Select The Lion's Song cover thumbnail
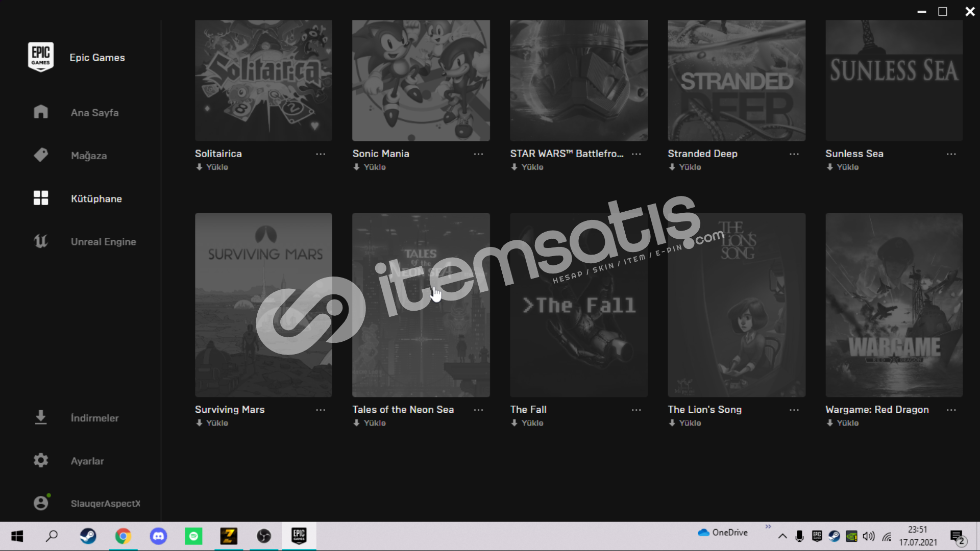Viewport: 980px width, 551px height. [x=737, y=305]
